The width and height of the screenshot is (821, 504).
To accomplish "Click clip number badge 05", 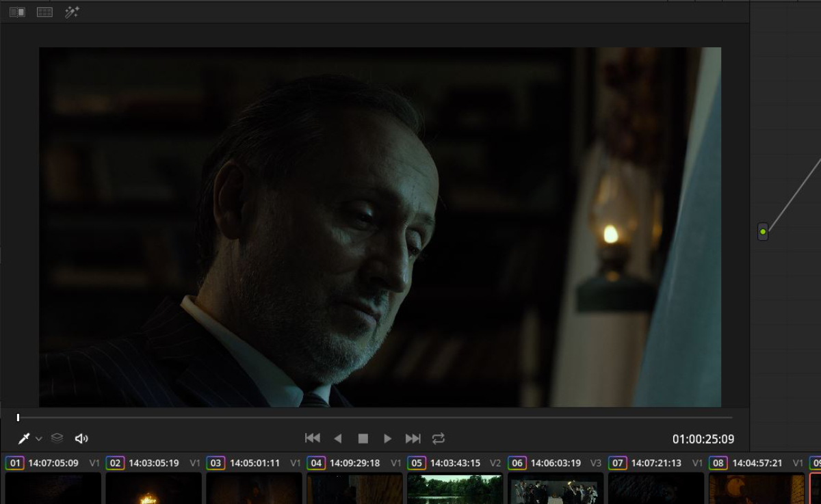I will tap(417, 463).
